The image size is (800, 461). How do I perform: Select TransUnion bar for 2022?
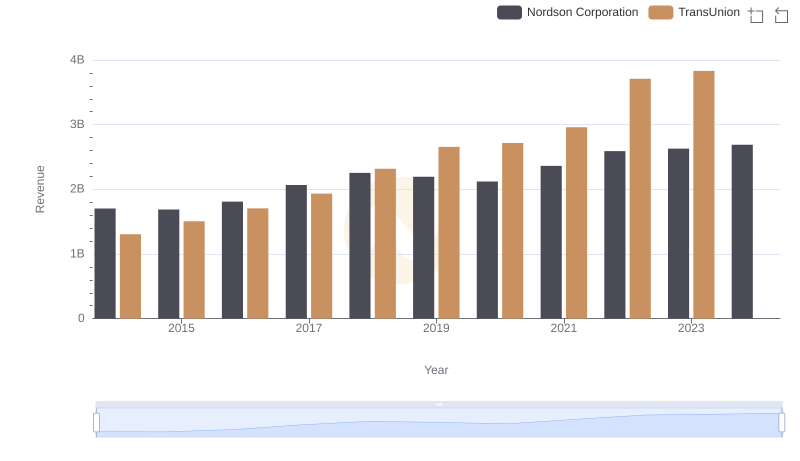coord(640,199)
